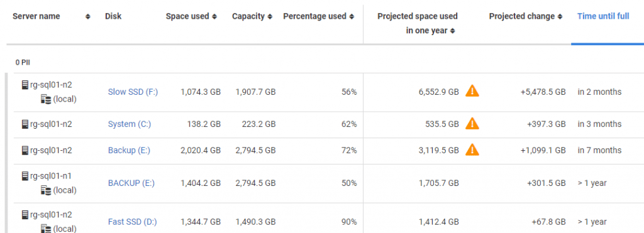
Task: Click the warning icon for Slow SSD (F:)
Action: [472, 90]
